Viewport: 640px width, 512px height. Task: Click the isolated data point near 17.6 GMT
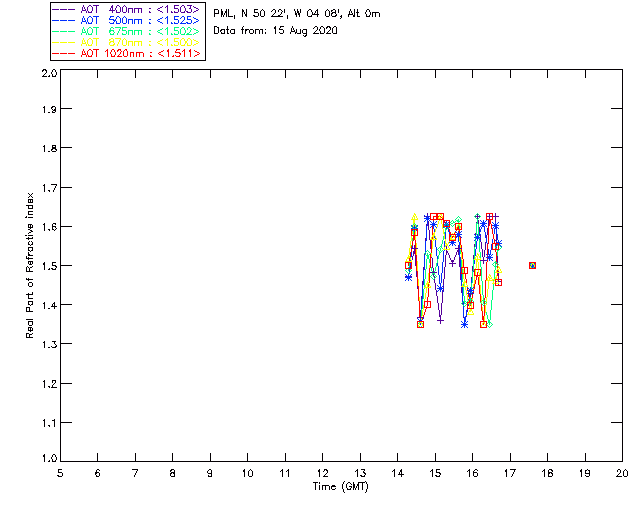(x=532, y=265)
